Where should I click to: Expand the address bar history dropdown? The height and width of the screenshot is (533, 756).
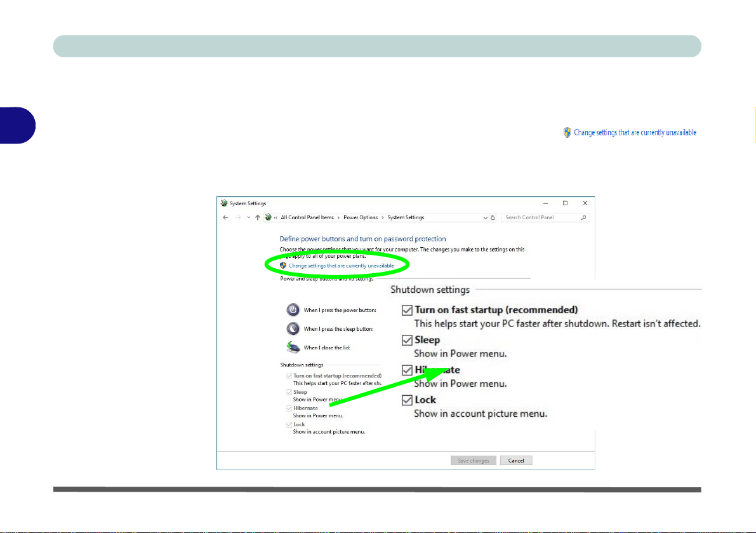pos(485,217)
